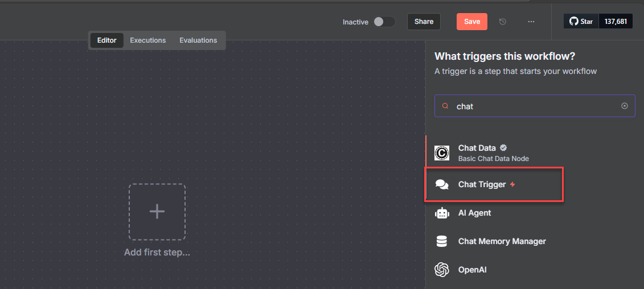
Task: Toggle the Inactive workflow switch
Action: tap(384, 22)
